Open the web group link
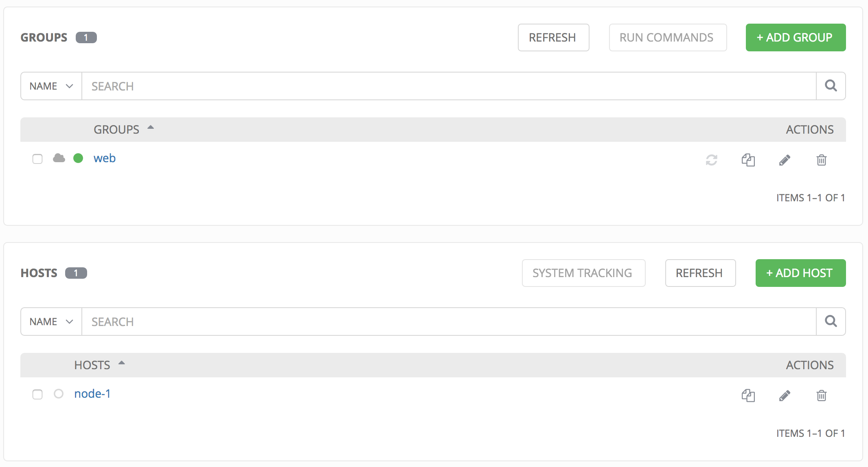 coord(105,158)
